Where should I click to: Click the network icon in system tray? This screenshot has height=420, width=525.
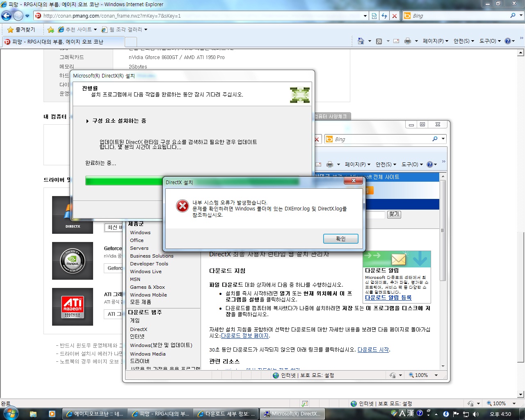466,414
